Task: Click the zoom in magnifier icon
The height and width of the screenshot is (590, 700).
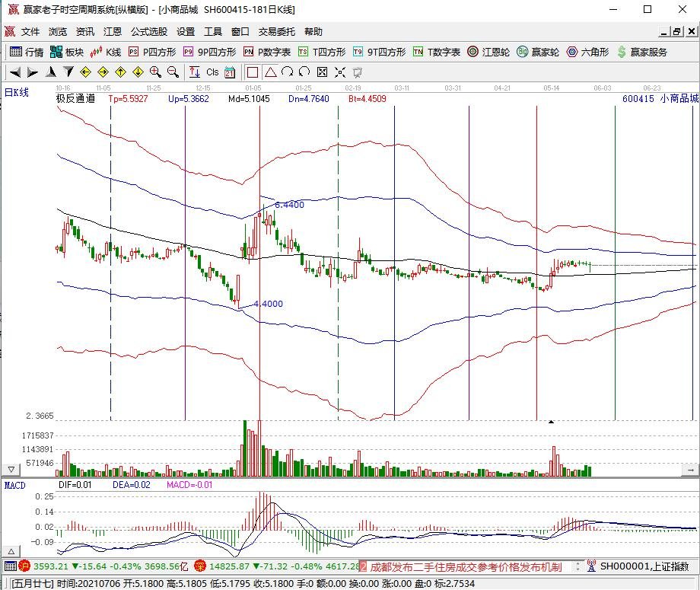Action: 155,72
